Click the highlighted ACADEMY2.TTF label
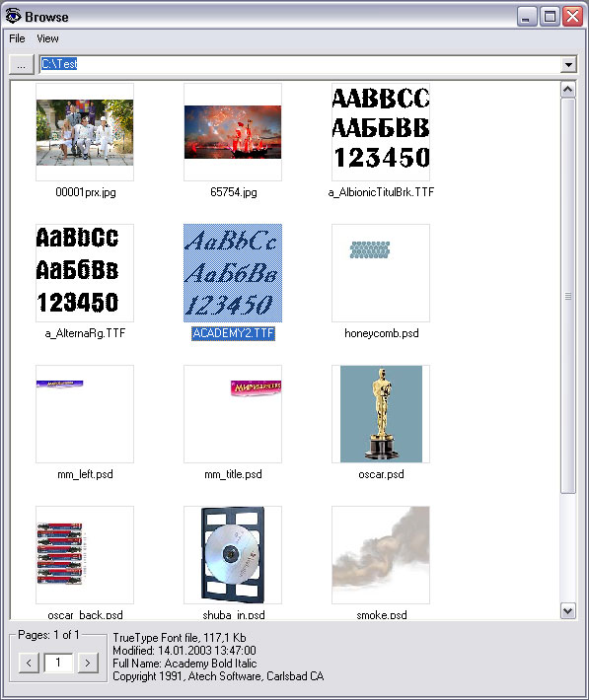The width and height of the screenshot is (589, 700). tap(233, 333)
